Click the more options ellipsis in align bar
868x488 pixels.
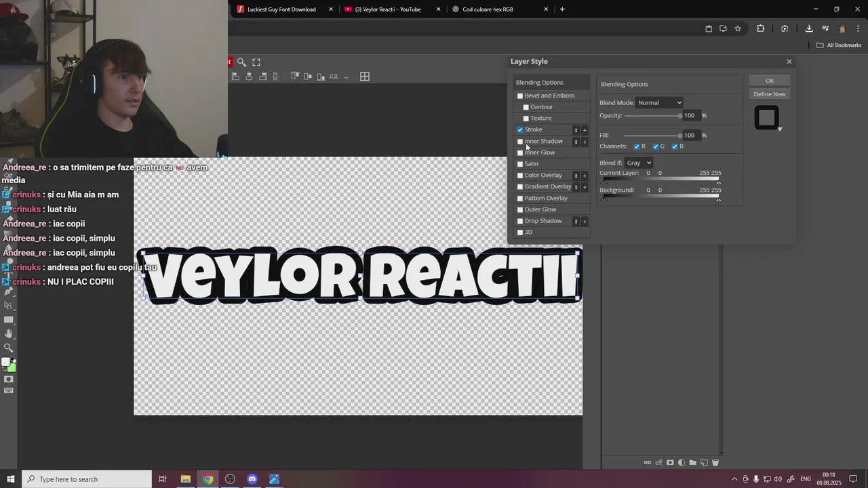click(346, 77)
